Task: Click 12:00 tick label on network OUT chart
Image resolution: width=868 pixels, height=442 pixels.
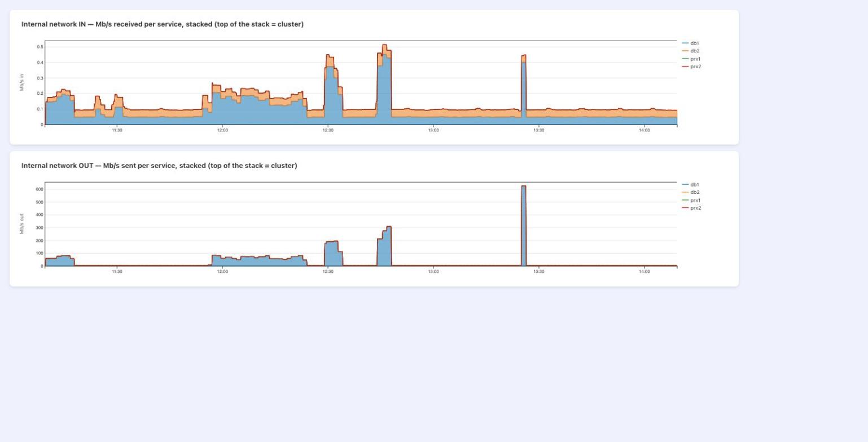Action: pos(222,272)
